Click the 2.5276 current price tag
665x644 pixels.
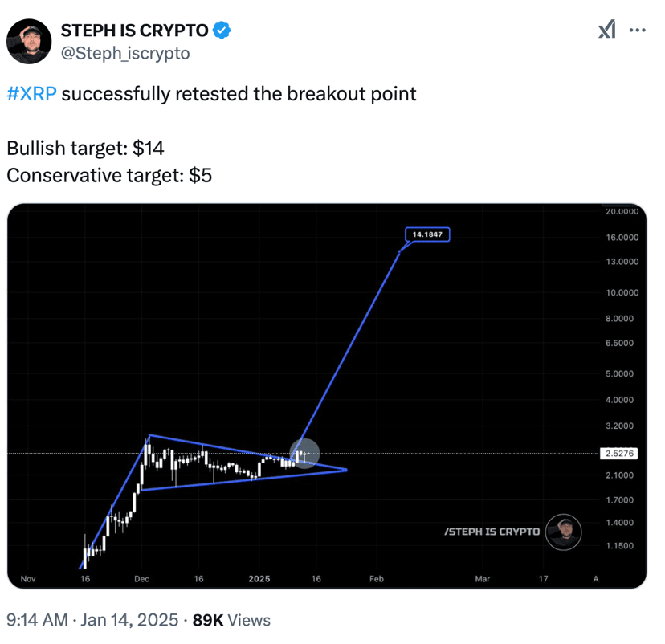[621, 454]
